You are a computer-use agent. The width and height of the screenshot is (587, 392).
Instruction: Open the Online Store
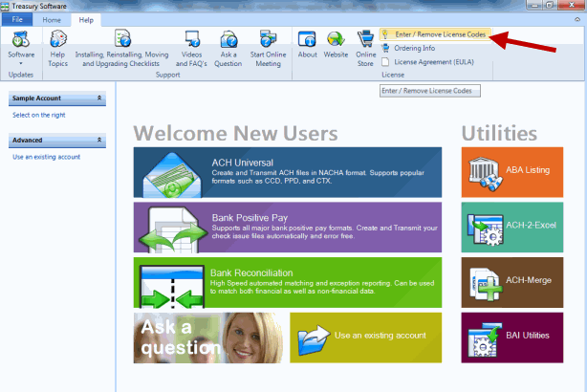[365, 49]
